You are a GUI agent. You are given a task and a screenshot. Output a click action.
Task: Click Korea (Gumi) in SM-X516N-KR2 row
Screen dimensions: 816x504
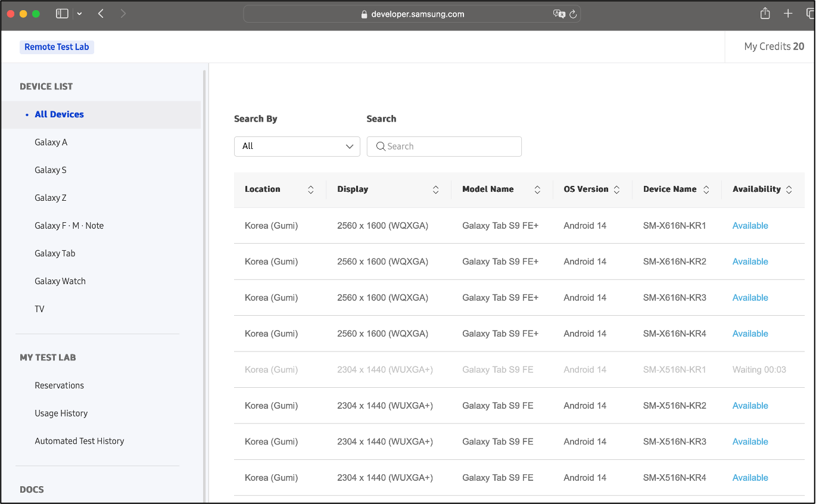271,406
